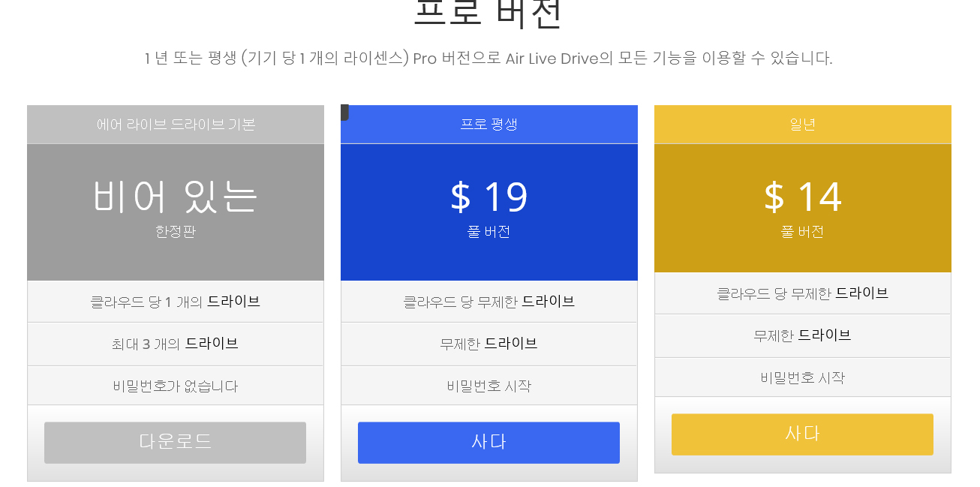Click 풀 버전 under the $ 19 price
Image resolution: width=980 pixels, height=487 pixels.
point(489,232)
